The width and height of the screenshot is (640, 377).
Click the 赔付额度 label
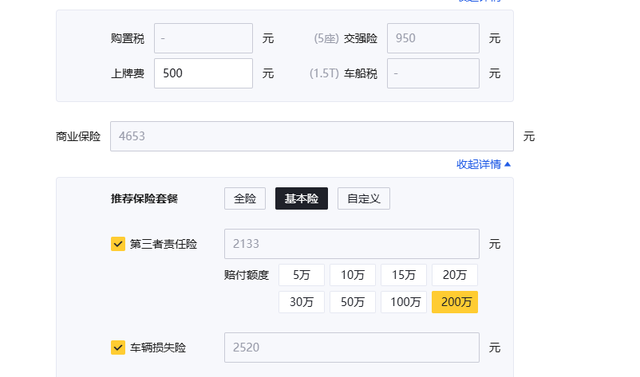[x=247, y=275]
